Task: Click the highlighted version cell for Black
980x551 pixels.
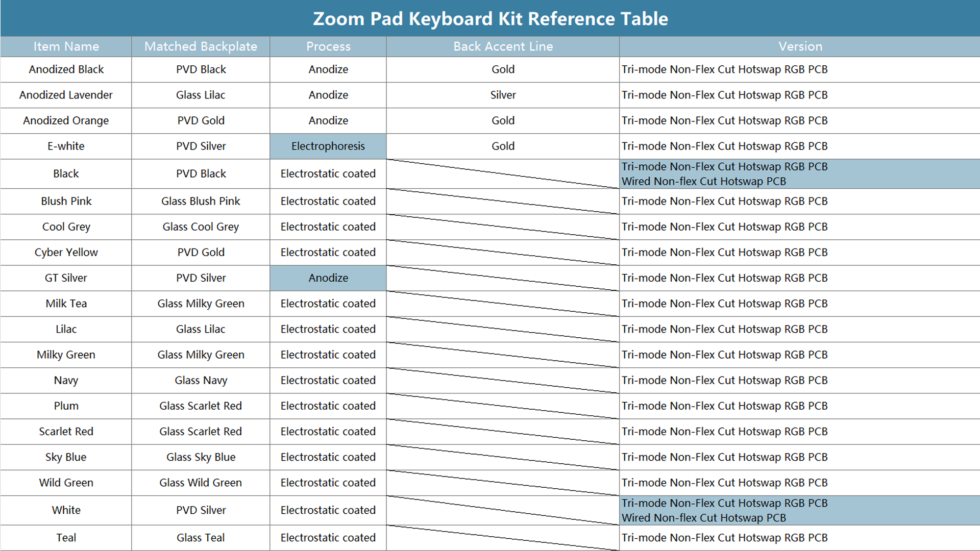Action: (800, 174)
